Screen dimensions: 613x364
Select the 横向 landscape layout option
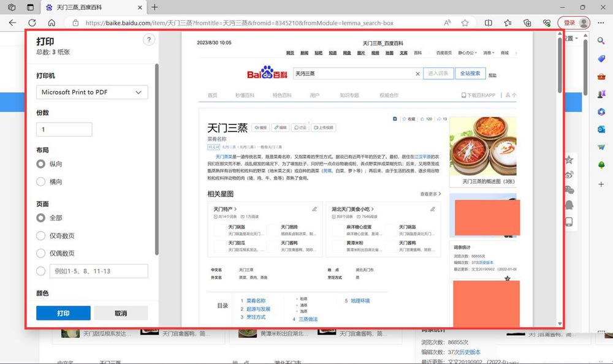(x=40, y=182)
